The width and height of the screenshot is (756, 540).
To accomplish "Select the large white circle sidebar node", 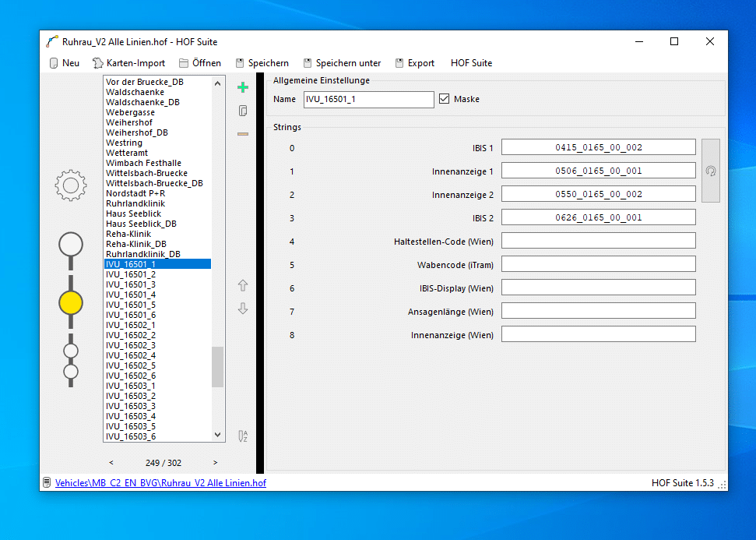I will (x=71, y=245).
